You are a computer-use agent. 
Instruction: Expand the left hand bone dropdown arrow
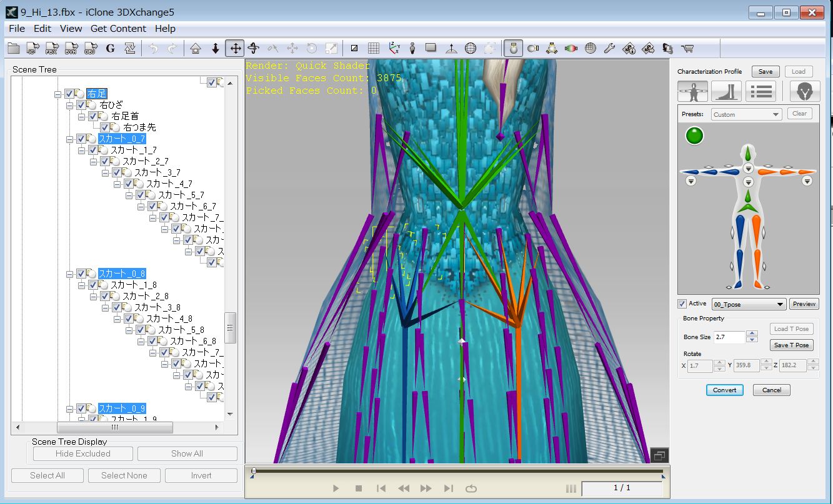807,181
